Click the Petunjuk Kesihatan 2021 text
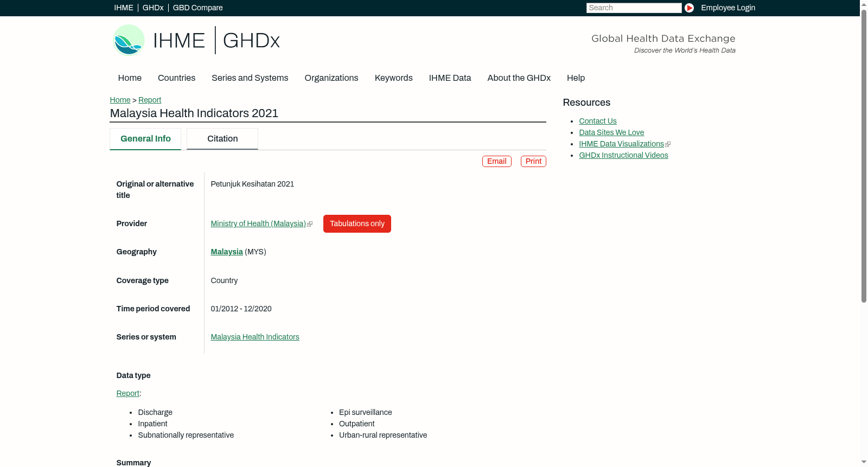The width and height of the screenshot is (868, 467). coord(252,184)
